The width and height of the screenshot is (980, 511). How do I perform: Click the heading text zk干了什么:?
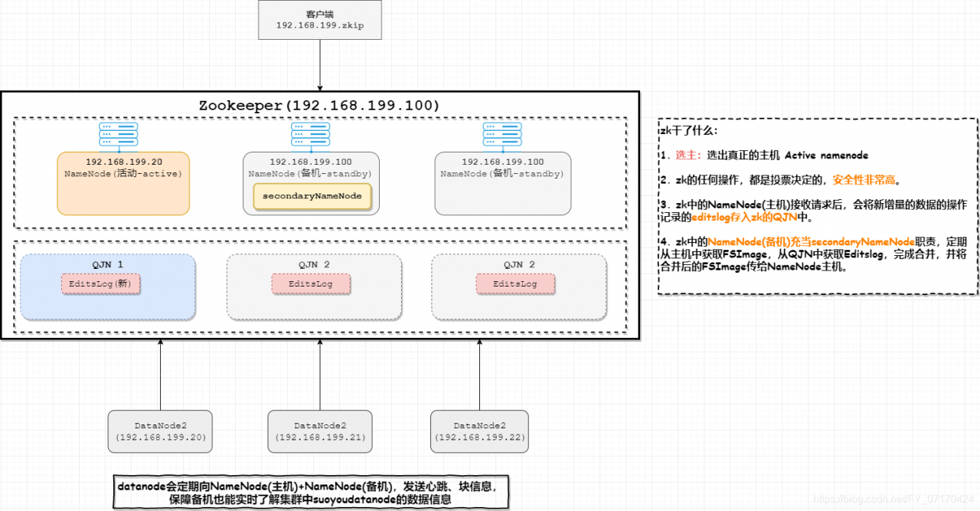[x=690, y=130]
